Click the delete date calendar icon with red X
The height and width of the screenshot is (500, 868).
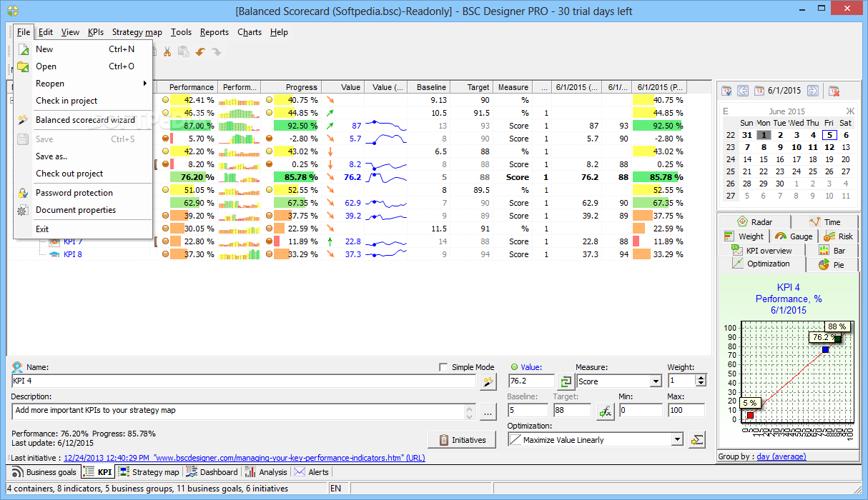834,91
